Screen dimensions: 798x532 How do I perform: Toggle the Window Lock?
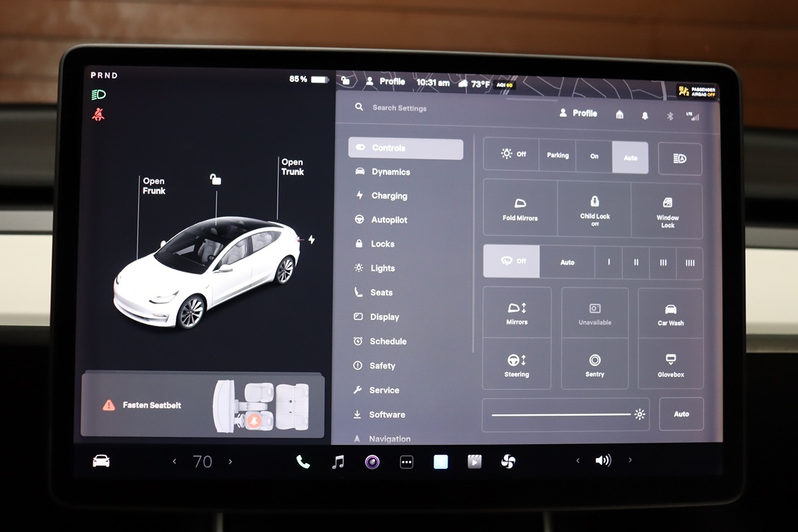[x=667, y=208]
